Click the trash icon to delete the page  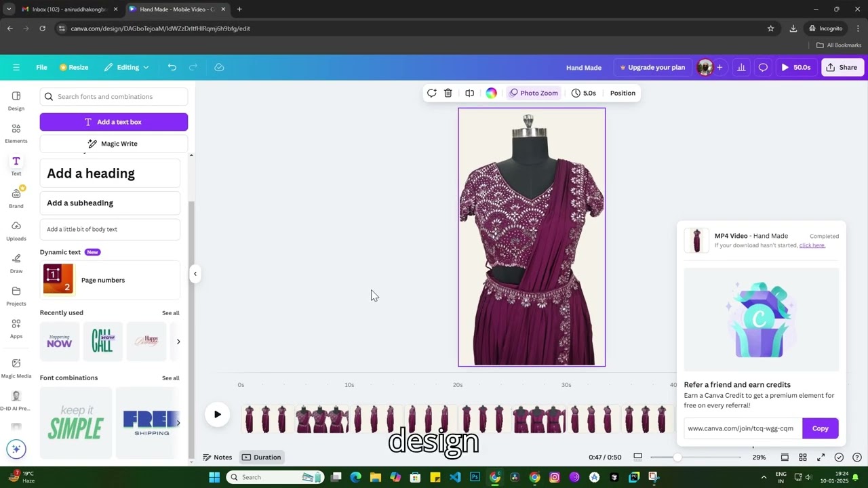[x=448, y=93]
